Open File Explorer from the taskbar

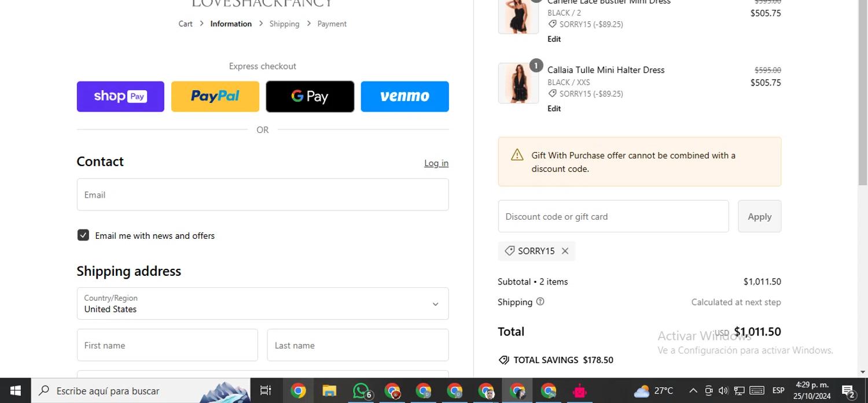coord(329,390)
